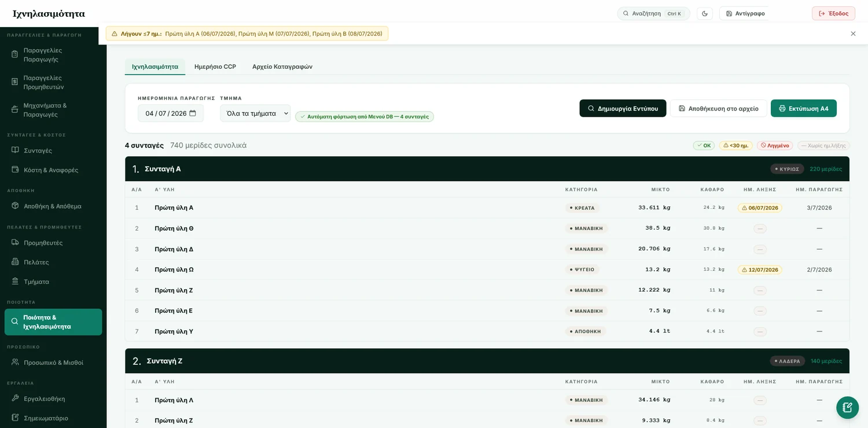Toggle the Ληγμένο filter chip
This screenshot has width=868, height=428.
pyautogui.click(x=775, y=146)
